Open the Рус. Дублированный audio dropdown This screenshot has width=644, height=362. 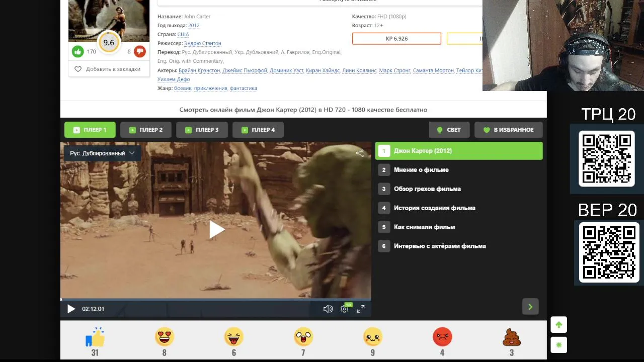102,153
